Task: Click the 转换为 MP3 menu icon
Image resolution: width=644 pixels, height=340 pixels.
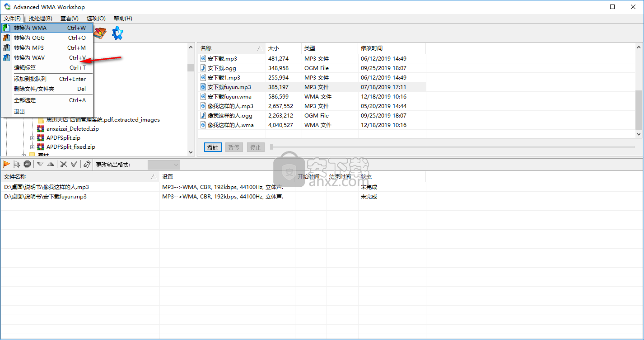Action: click(6, 48)
